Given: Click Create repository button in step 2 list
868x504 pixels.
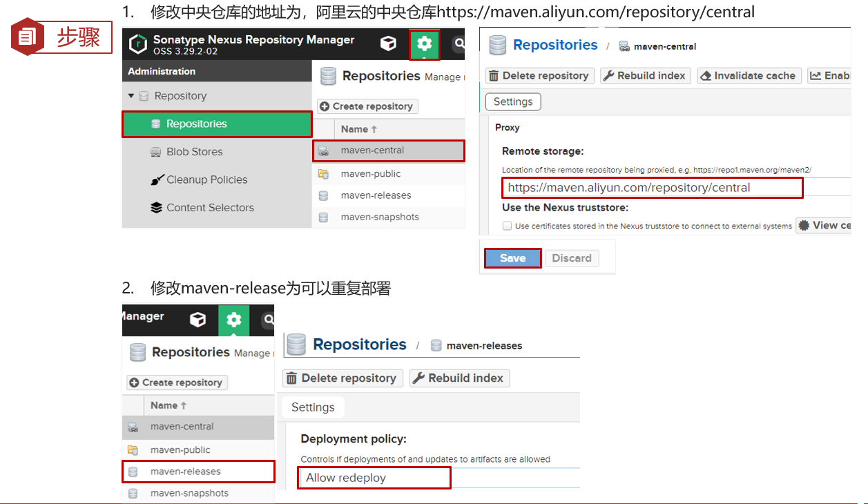Looking at the screenshot, I should (177, 382).
